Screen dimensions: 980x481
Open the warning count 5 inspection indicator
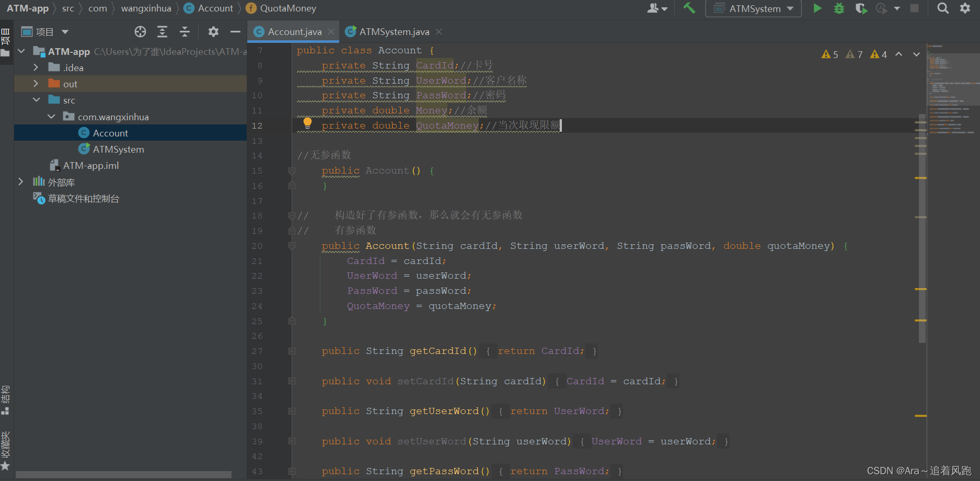pyautogui.click(x=830, y=54)
